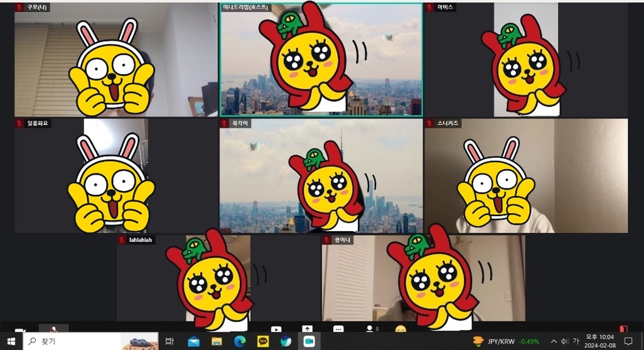The image size is (644, 350).
Task: Open File Explorer from the taskbar
Action: click(217, 341)
